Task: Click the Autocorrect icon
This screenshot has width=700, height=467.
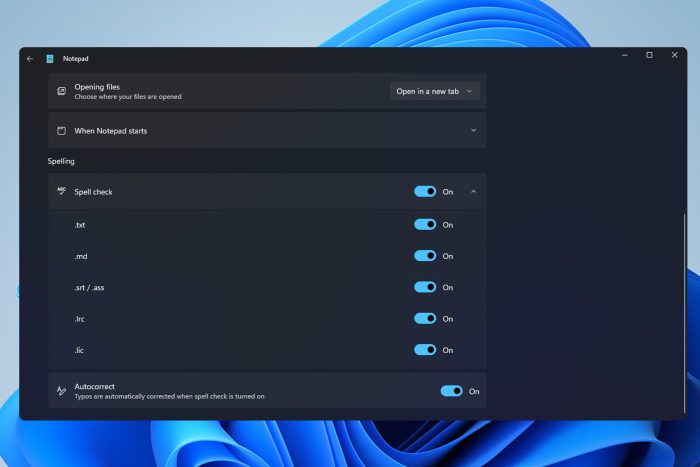Action: 62,391
